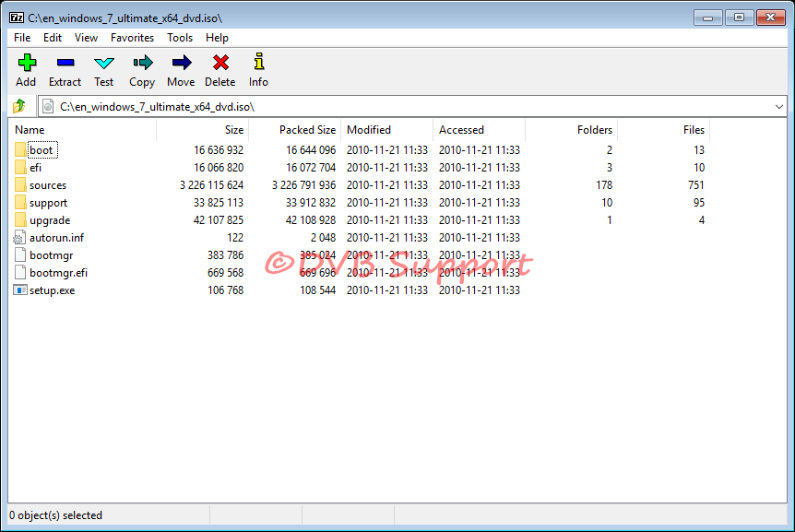795x532 pixels.
Task: Maximize the 7-Zip window
Action: (739, 18)
